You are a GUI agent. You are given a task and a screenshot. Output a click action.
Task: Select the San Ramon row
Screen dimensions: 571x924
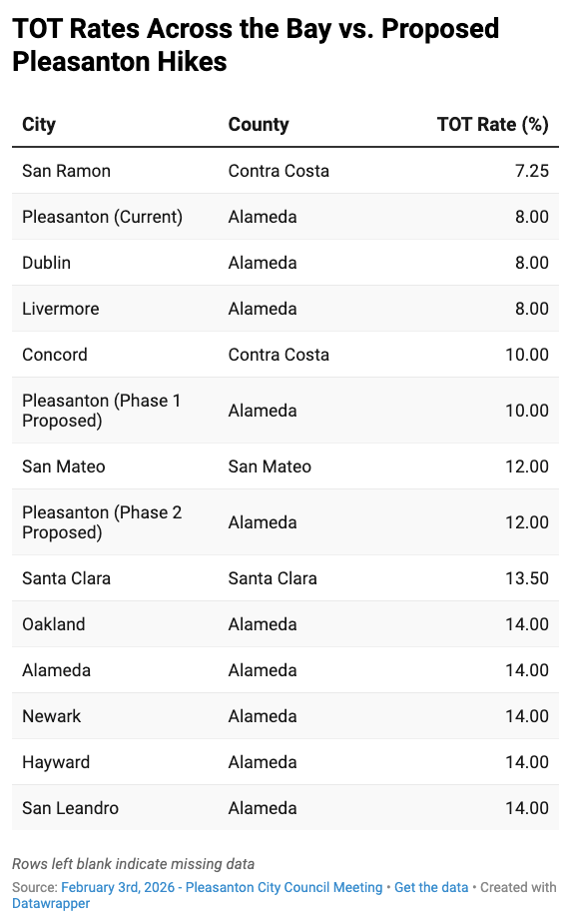coord(285,171)
